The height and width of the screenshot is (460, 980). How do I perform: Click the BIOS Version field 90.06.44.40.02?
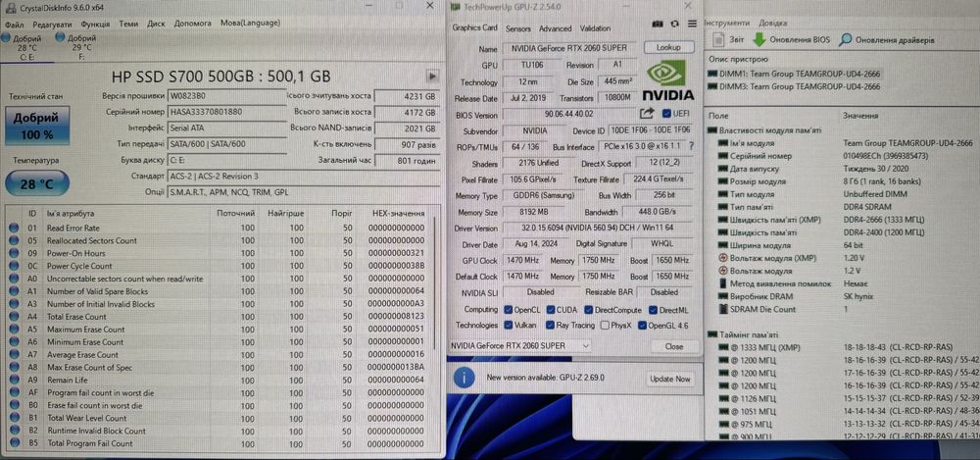click(x=568, y=114)
